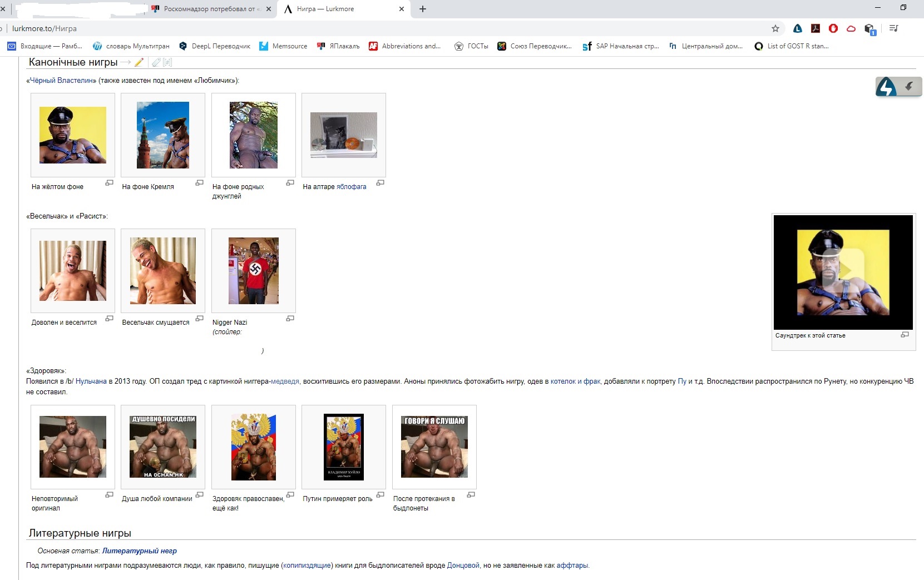Screen dimensions: 924x580
Task: Open the «На фоне Кремля» thumbnail
Action: point(163,135)
